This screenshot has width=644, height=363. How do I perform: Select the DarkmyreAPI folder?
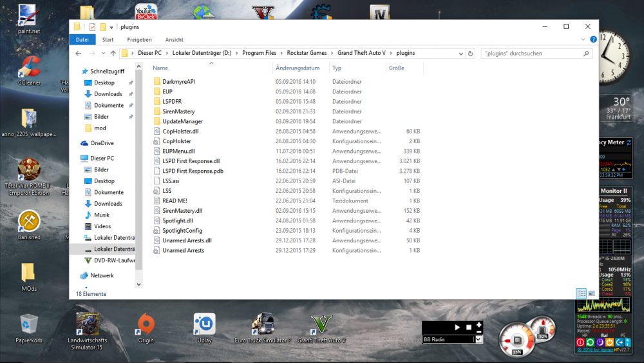178,81
